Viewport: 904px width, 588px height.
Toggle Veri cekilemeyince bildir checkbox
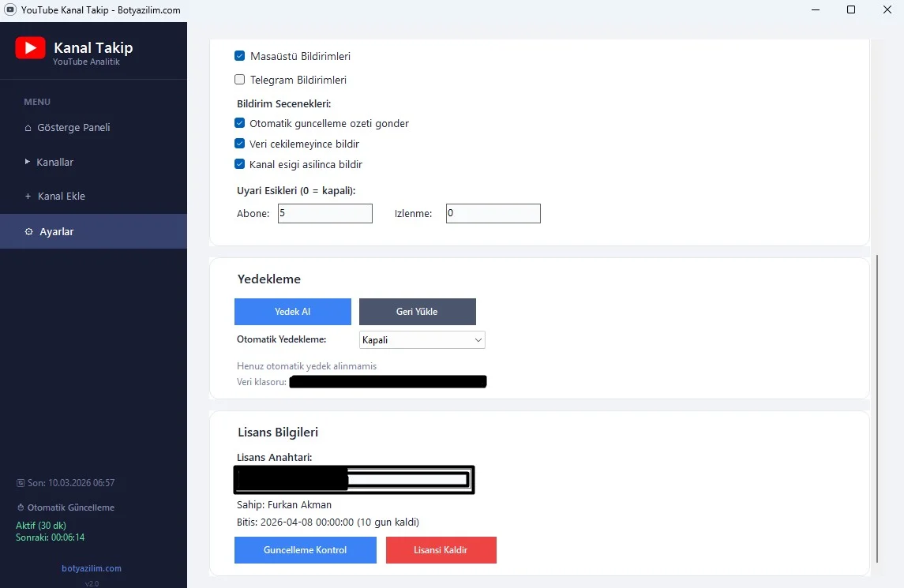pyautogui.click(x=240, y=144)
